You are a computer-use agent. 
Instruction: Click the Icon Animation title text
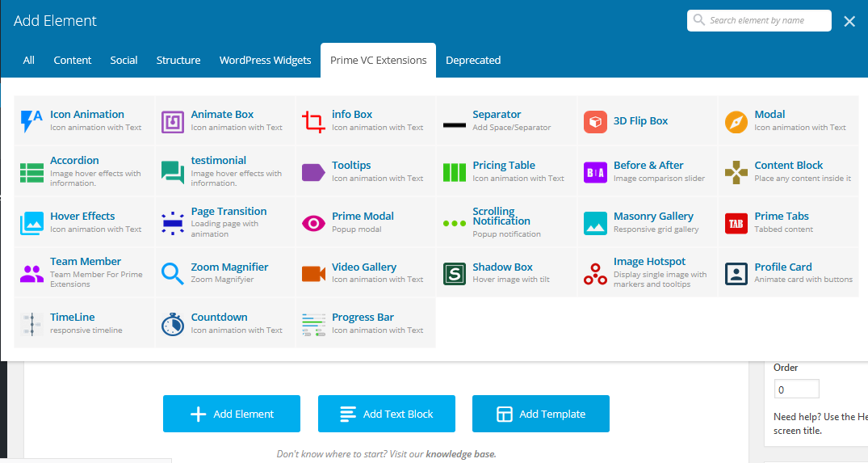(x=87, y=114)
